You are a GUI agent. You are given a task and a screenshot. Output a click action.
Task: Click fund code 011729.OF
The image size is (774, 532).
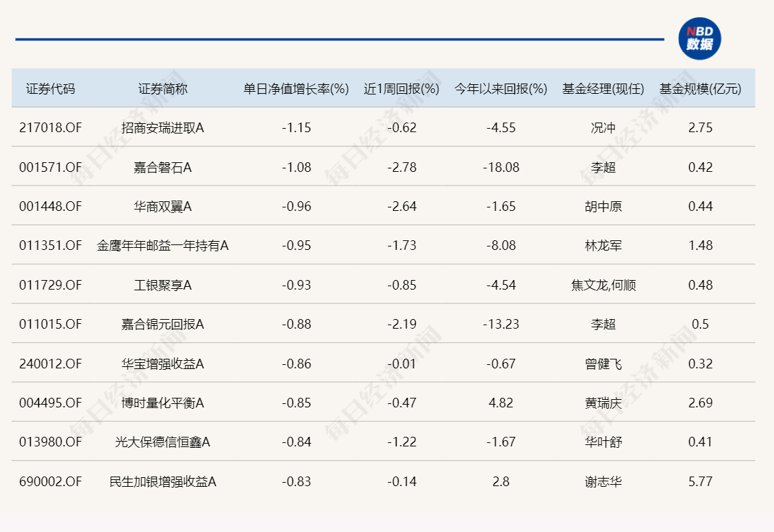[51, 285]
